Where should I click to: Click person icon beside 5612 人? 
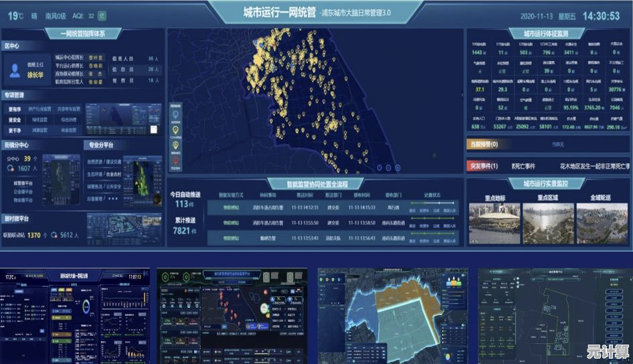tap(54, 236)
